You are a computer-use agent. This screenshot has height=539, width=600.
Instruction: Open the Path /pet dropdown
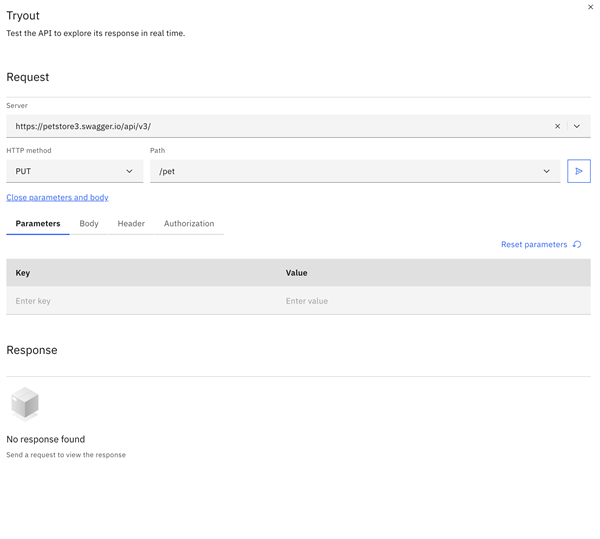tap(355, 171)
